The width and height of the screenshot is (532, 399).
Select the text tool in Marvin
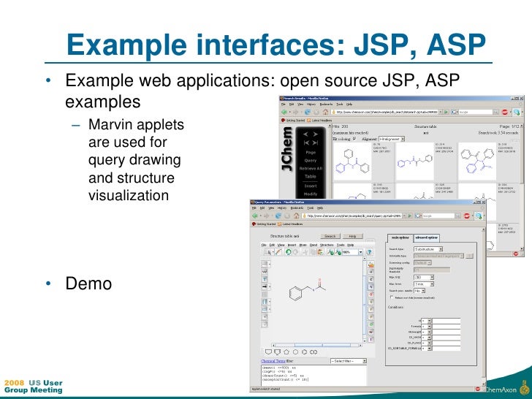(x=265, y=279)
